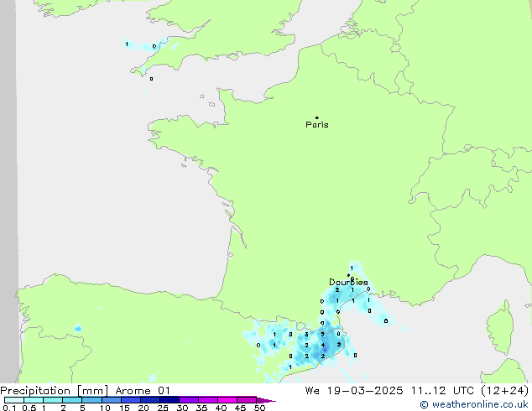Select the 30 mm purple legend box

pos(189,400)
